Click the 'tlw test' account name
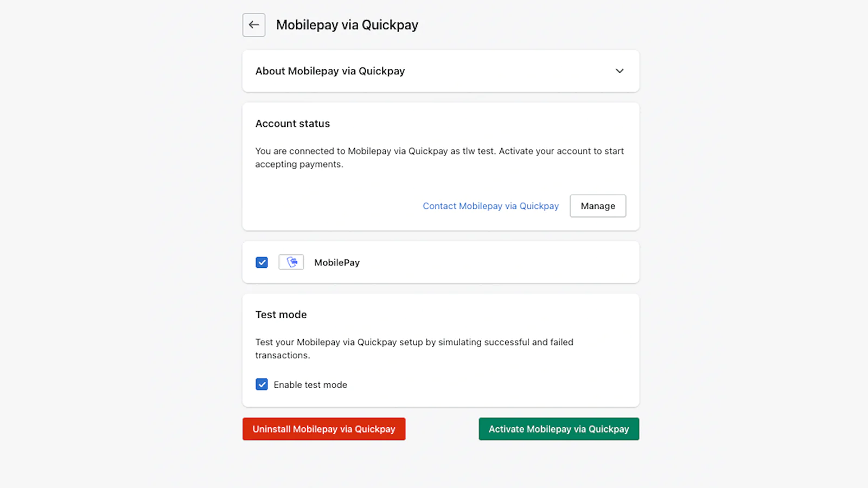The image size is (868, 488). [x=478, y=151]
